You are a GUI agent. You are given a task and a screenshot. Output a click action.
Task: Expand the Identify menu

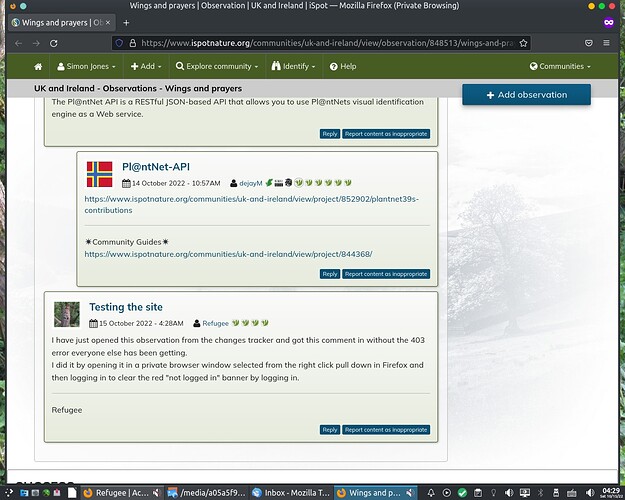(293, 67)
